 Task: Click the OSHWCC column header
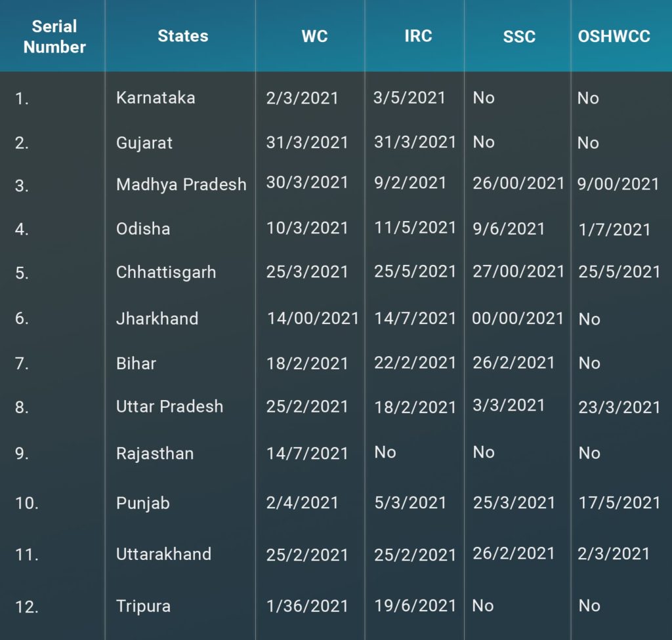pos(614,36)
